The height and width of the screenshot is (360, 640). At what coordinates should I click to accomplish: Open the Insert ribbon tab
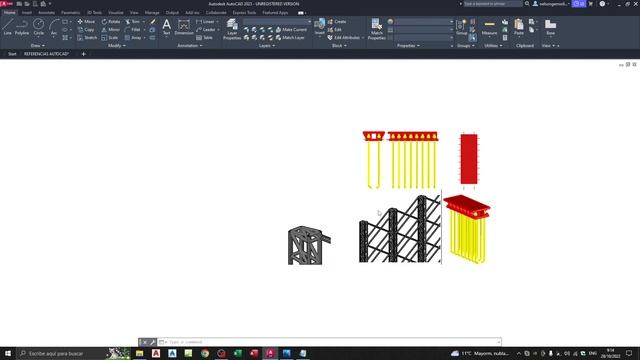[x=27, y=13]
